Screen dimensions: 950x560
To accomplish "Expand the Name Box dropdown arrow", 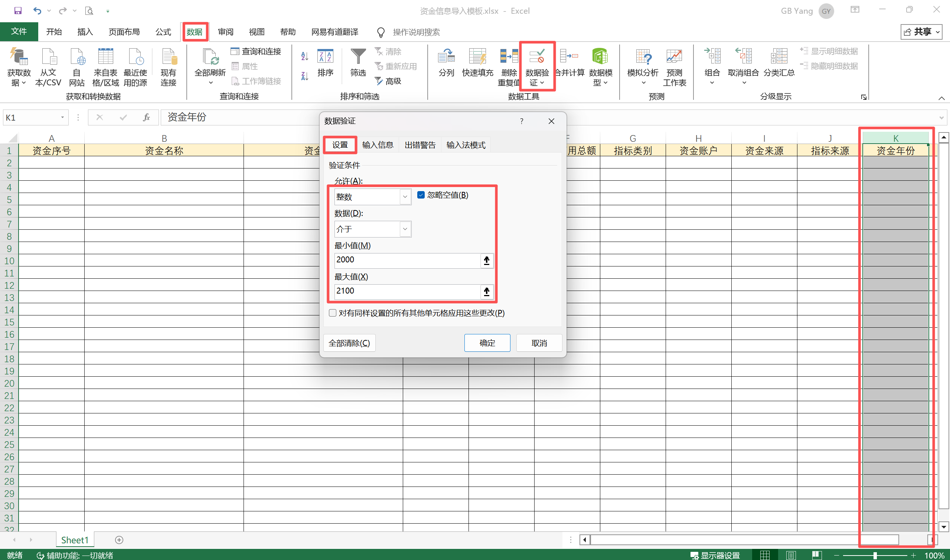I will coord(62,117).
